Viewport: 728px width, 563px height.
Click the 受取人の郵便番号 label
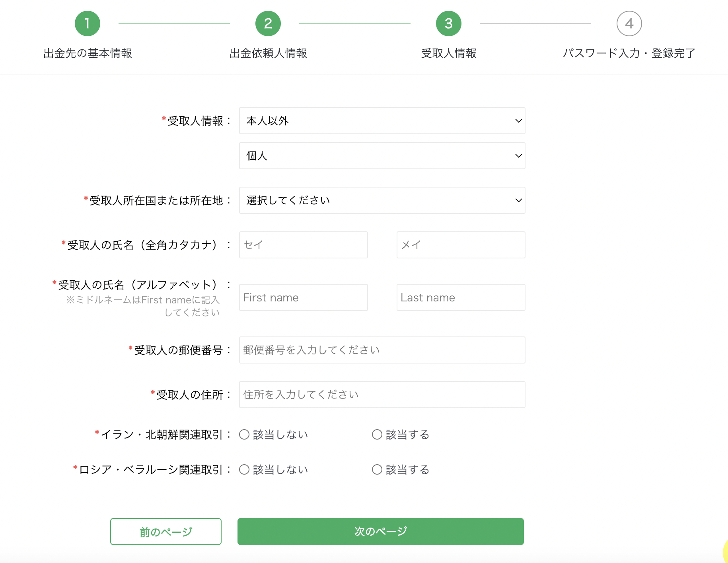178,350
